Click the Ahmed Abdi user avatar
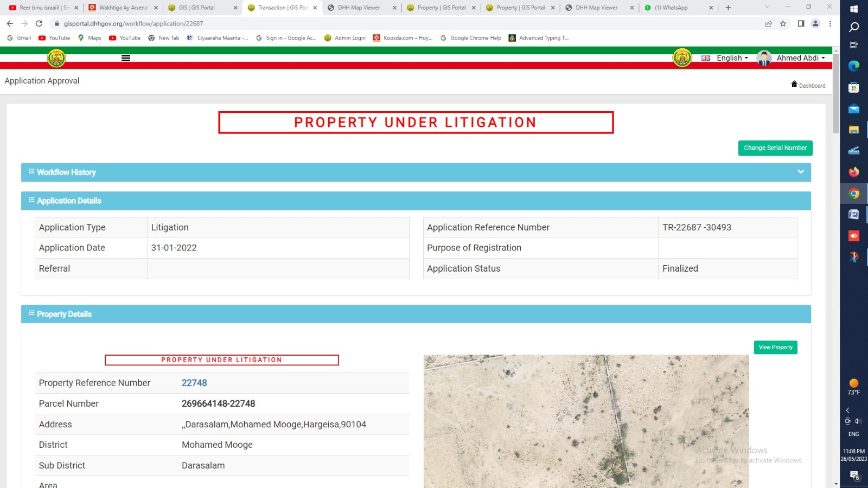 tap(764, 58)
